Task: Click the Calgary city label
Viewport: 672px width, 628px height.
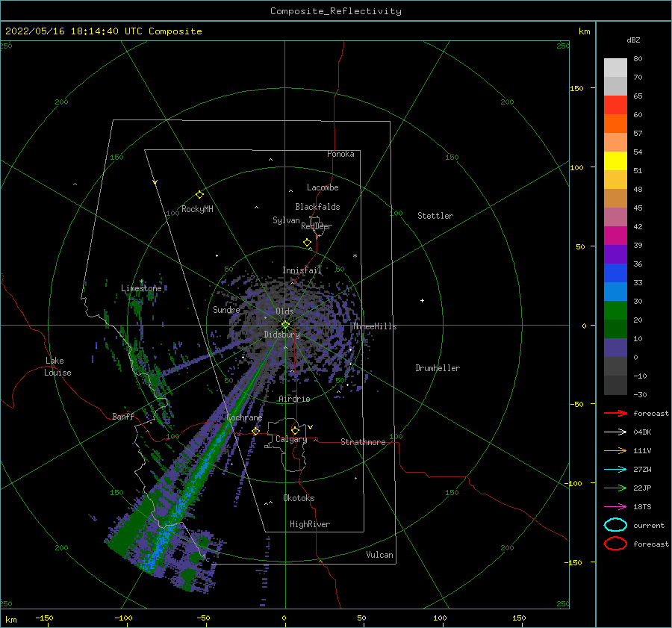Action: click(291, 439)
